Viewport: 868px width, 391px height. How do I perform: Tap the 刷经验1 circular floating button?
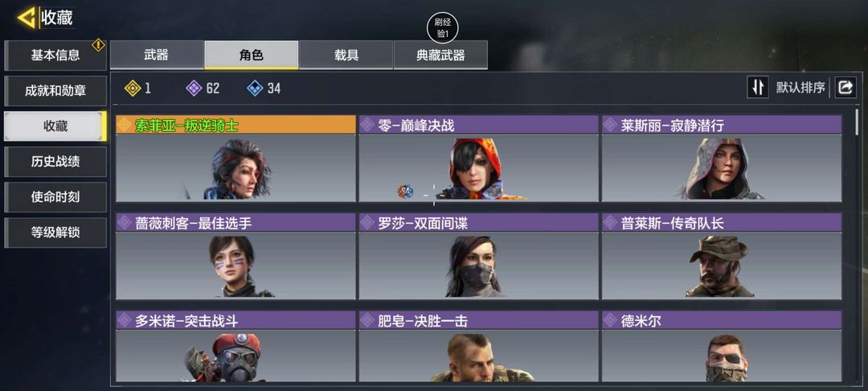click(443, 28)
